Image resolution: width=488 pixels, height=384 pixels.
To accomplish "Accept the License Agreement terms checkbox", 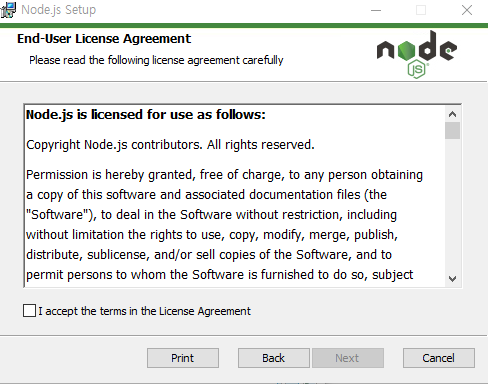I will 29,311.
